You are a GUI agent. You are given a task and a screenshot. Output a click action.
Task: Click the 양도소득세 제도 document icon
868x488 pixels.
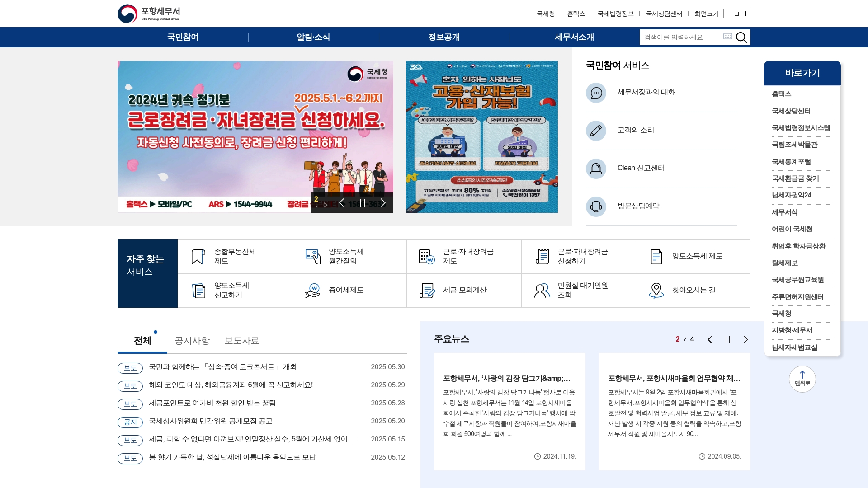pyautogui.click(x=656, y=257)
